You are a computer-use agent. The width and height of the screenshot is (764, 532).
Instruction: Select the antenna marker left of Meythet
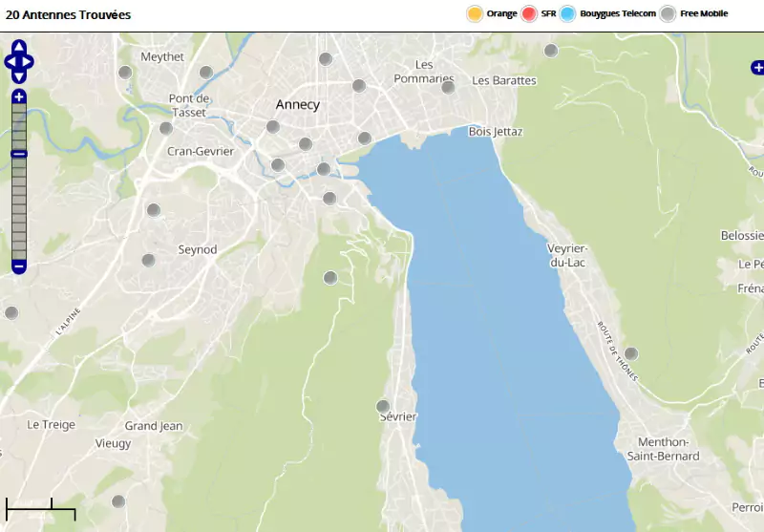click(124, 73)
